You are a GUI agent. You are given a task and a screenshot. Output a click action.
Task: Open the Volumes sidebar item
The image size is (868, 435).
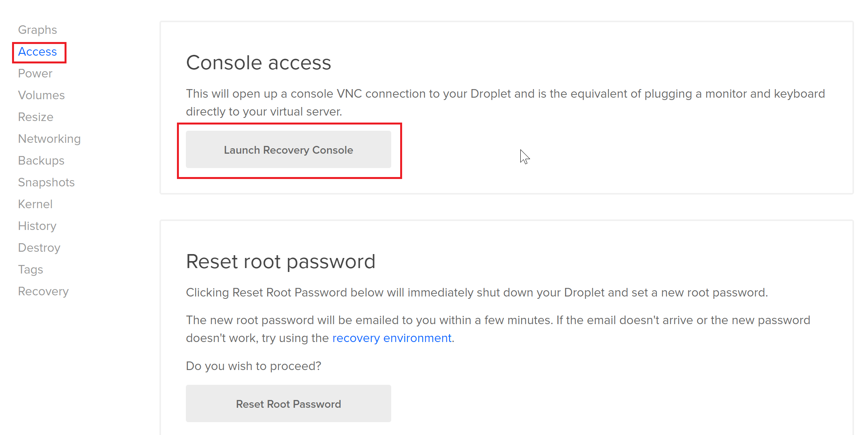coord(41,95)
